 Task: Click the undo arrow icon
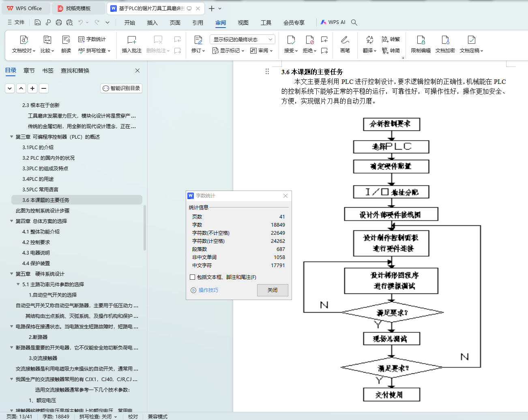[81, 22]
